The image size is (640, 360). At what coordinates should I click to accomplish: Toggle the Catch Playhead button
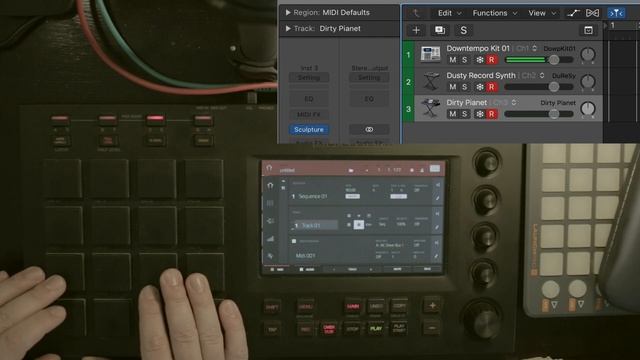616,13
